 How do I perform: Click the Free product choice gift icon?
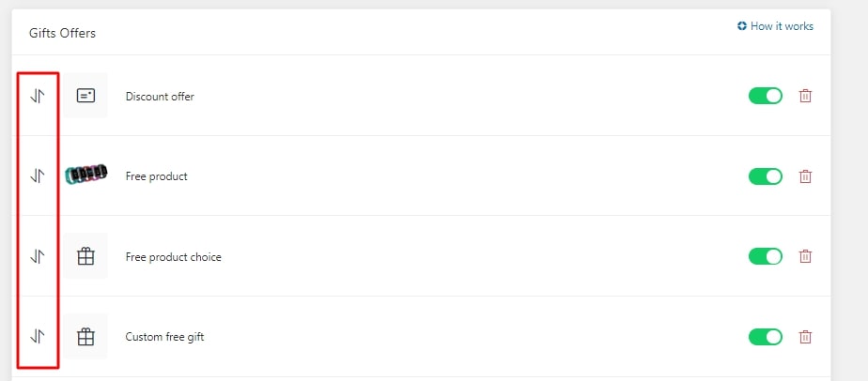[x=85, y=256]
